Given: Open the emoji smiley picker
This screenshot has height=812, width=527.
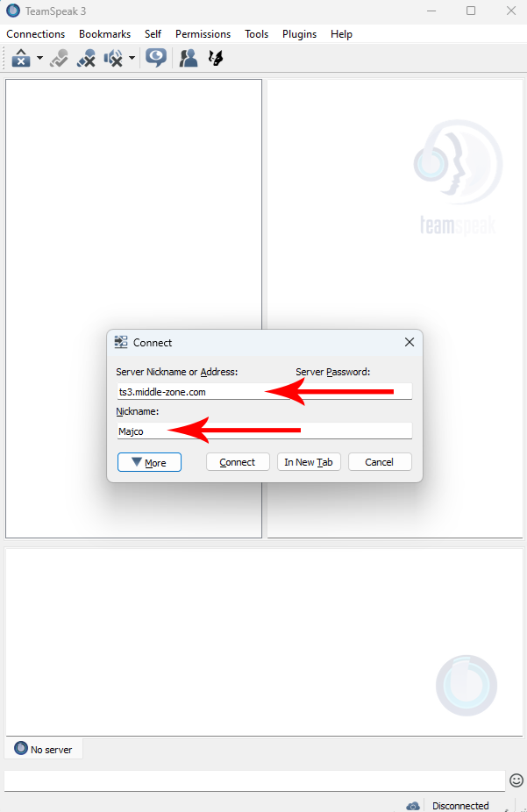Looking at the screenshot, I should 516,780.
